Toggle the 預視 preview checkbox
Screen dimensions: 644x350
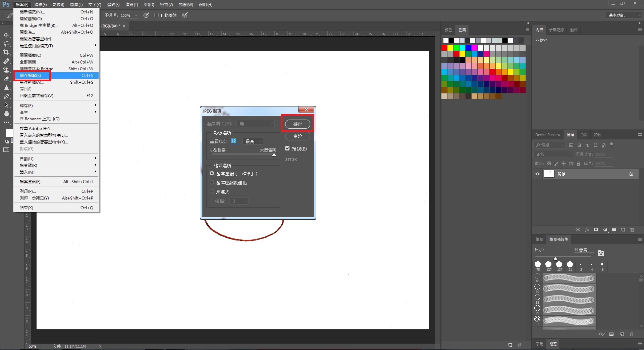(287, 148)
